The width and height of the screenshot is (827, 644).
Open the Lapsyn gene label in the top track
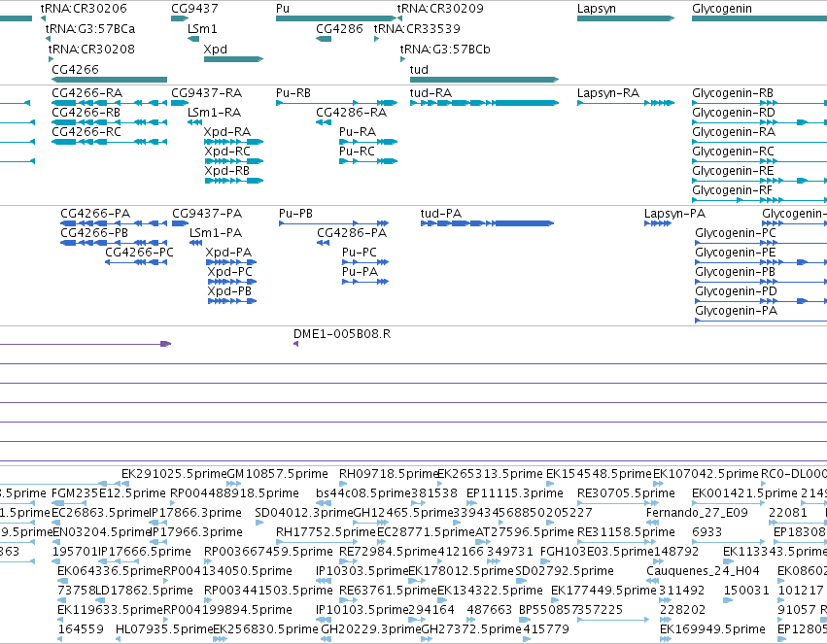click(x=597, y=9)
